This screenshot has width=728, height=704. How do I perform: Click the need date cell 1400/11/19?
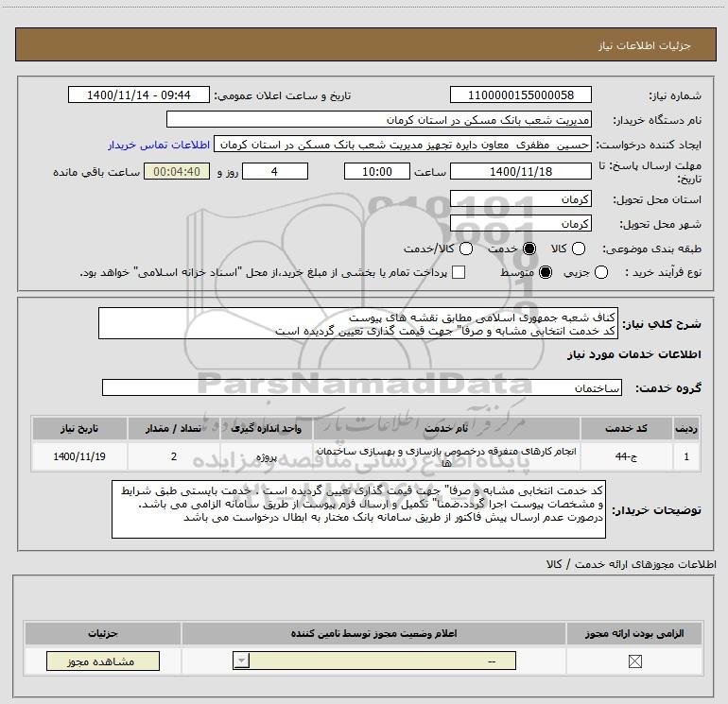[x=79, y=456]
